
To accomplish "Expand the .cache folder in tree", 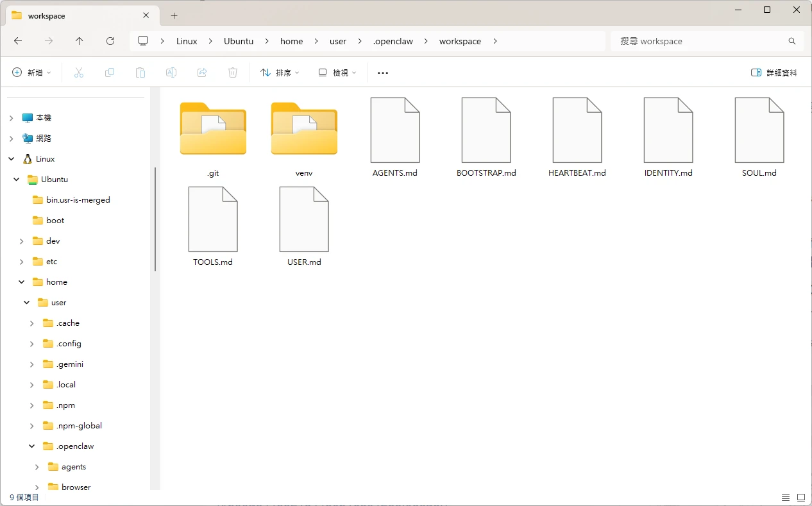I will [x=32, y=323].
